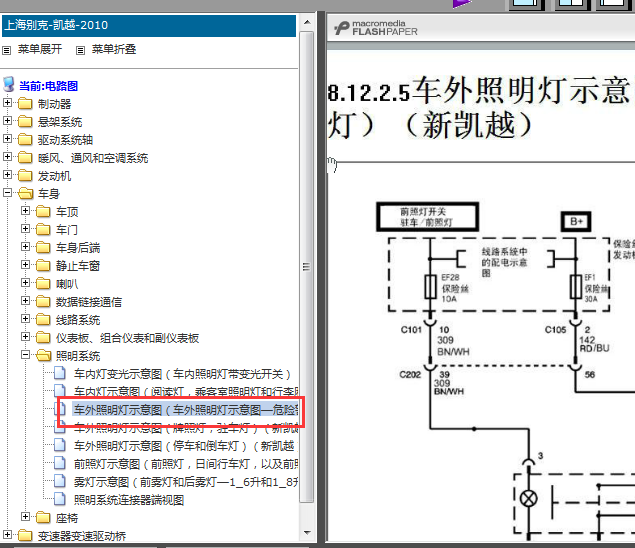Screen dimensions: 635x548
Task: Open 前照灯示意图 document
Action: tap(186, 464)
